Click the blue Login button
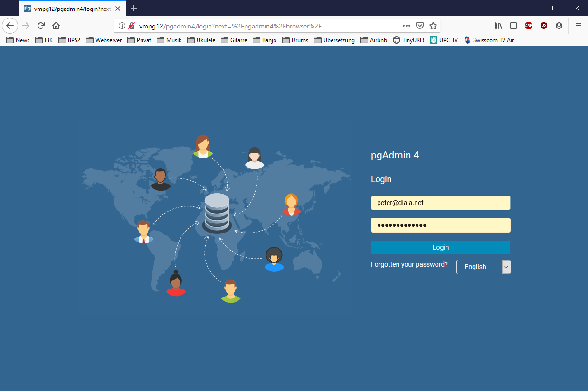Image resolution: width=588 pixels, height=391 pixels. pyautogui.click(x=441, y=247)
